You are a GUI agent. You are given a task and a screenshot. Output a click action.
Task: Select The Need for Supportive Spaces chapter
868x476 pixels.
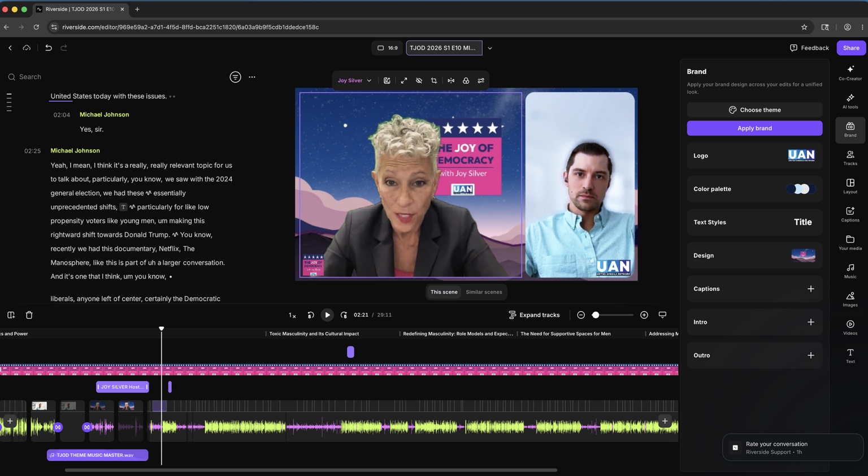coord(566,334)
